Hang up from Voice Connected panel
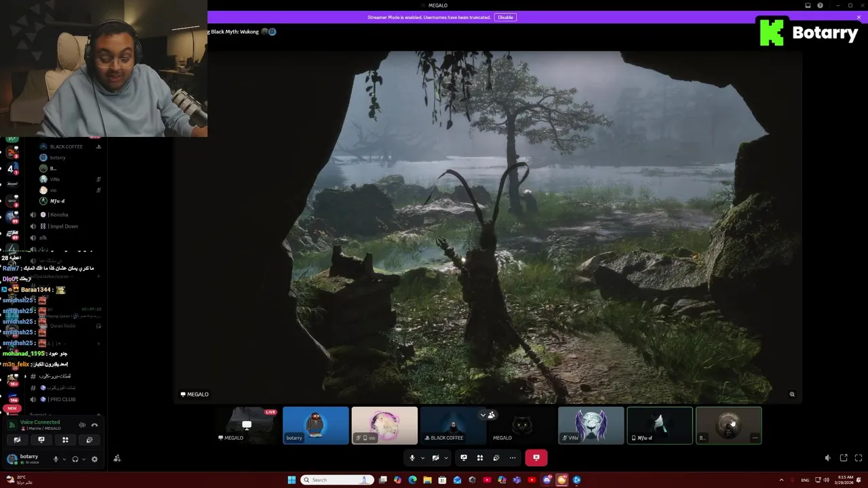The image size is (868, 488). [x=95, y=425]
